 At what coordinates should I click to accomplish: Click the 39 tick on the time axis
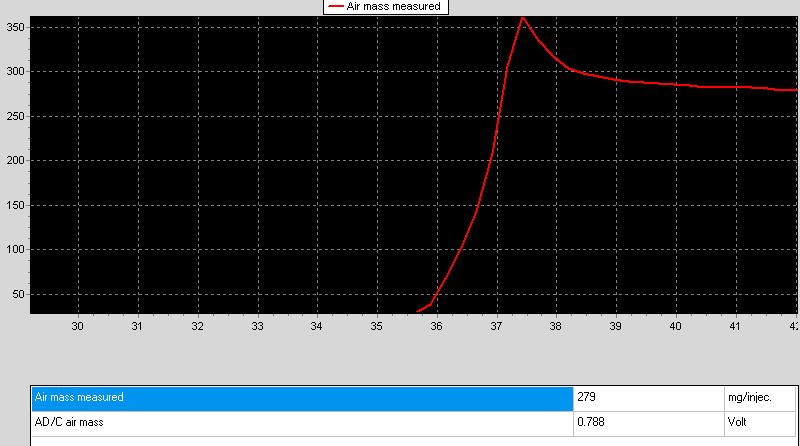[616, 326]
